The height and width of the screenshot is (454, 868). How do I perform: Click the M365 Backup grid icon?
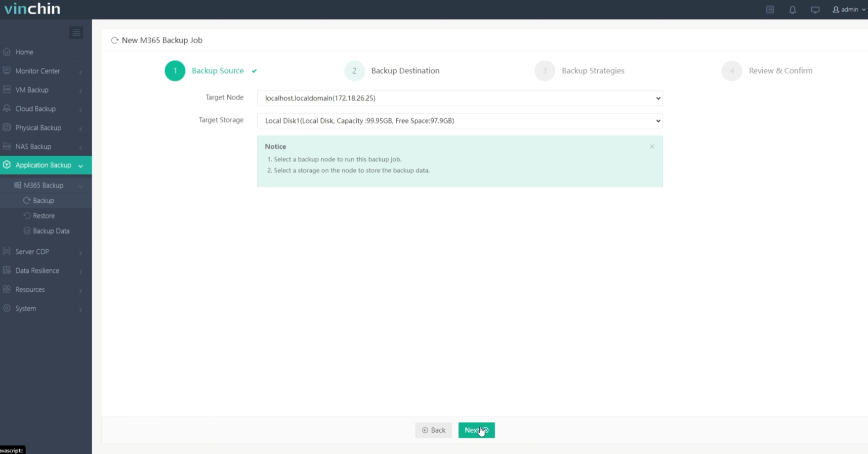(x=18, y=185)
